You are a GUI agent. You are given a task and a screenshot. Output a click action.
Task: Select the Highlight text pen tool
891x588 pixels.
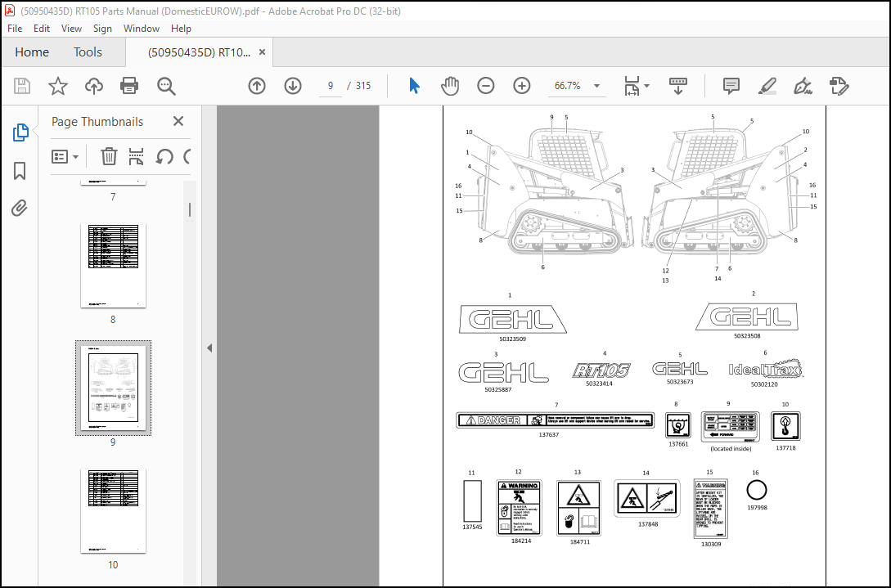pos(767,86)
